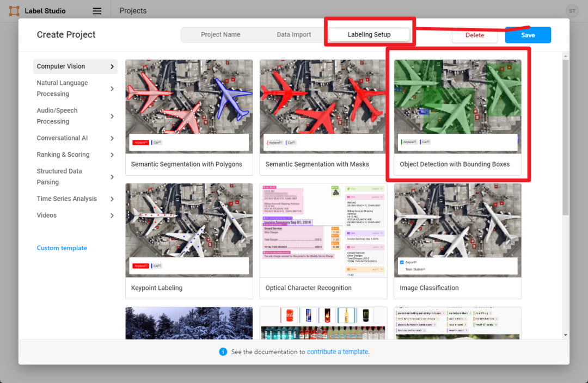Select the bottom-right text tags template thumbnail

(457, 323)
